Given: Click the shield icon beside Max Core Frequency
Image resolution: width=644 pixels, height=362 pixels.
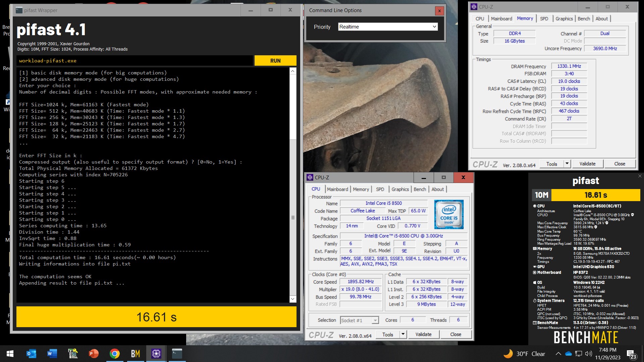Looking at the screenshot, I should point(607,223).
